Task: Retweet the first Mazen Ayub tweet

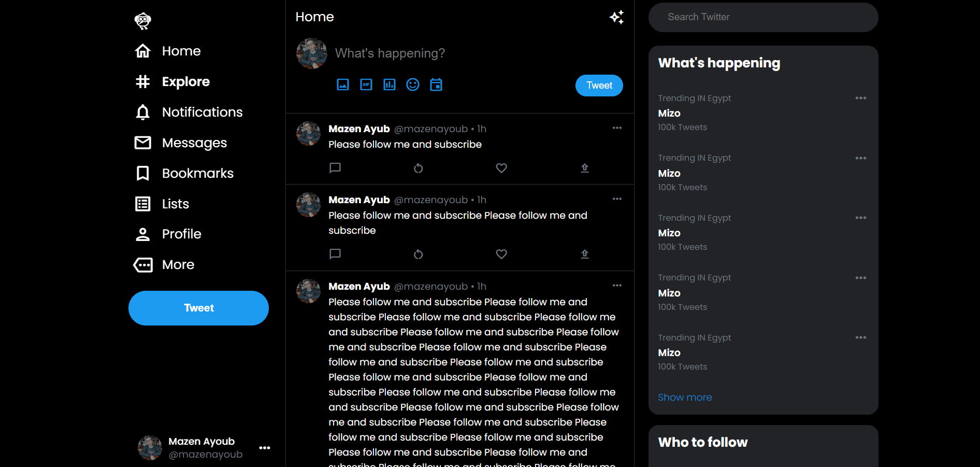Action: [419, 168]
